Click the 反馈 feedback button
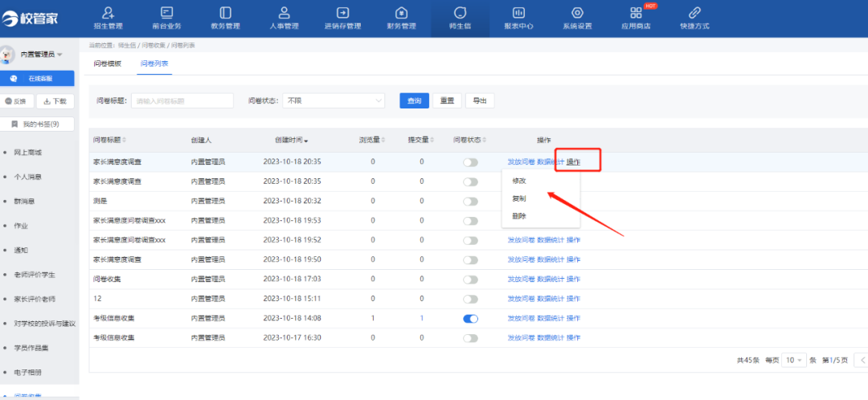The width and height of the screenshot is (868, 400). tap(17, 101)
